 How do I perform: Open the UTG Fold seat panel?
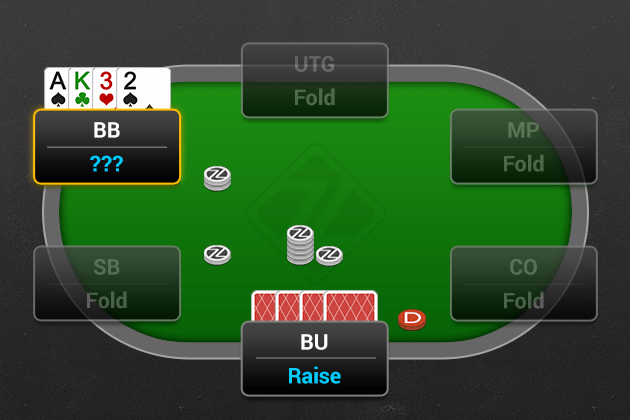(x=315, y=80)
